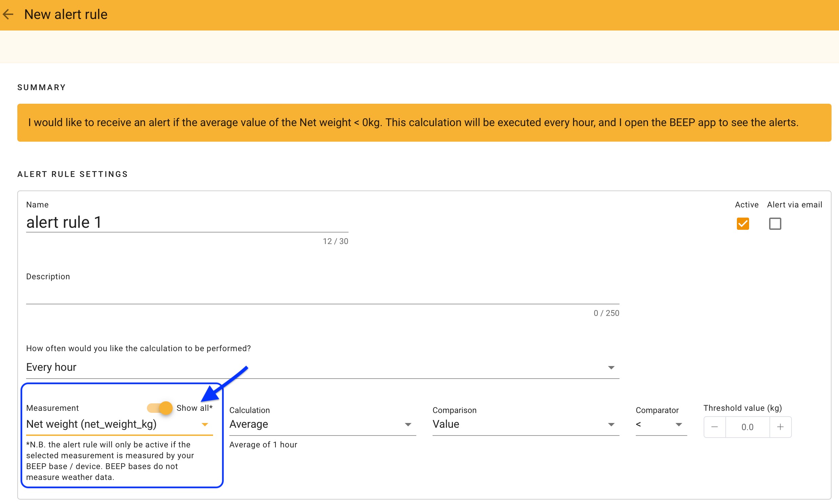Screen dimensions: 839x504
Task: Open the Comparator dropdown
Action: 678,425
